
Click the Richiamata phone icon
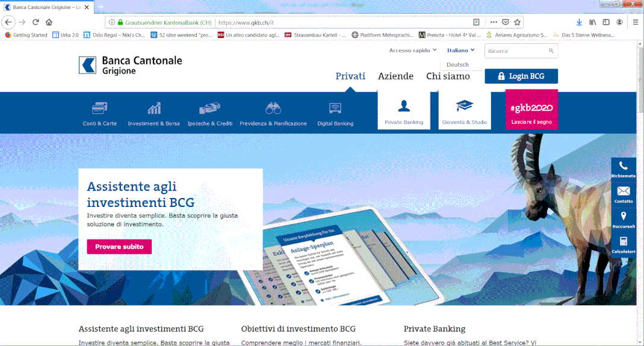[x=624, y=166]
